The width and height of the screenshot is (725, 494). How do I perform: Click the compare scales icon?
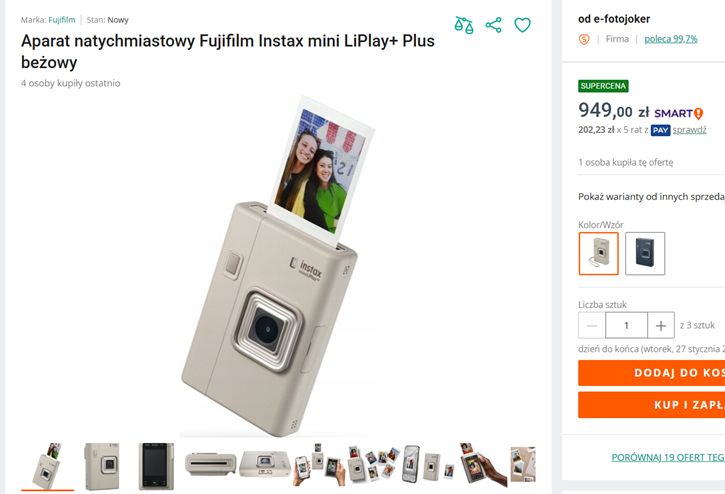click(x=464, y=25)
